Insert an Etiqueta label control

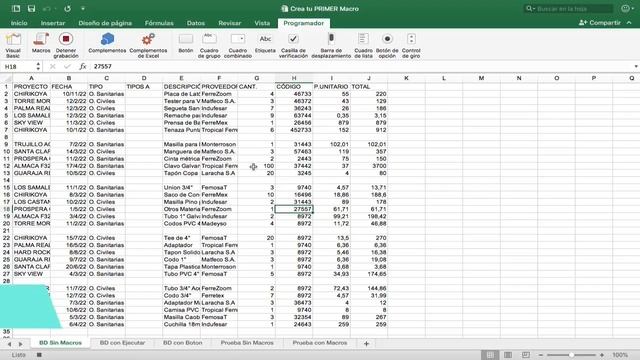pos(265,43)
